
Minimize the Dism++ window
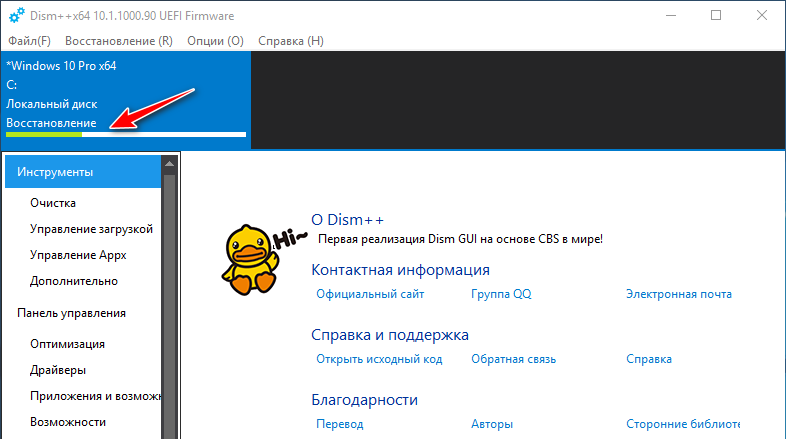671,16
